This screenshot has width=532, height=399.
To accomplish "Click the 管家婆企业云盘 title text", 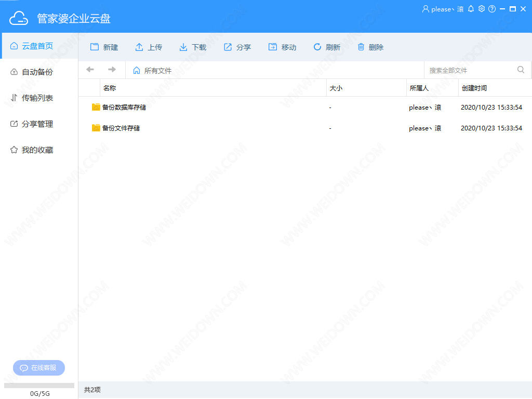I will 74,18.
